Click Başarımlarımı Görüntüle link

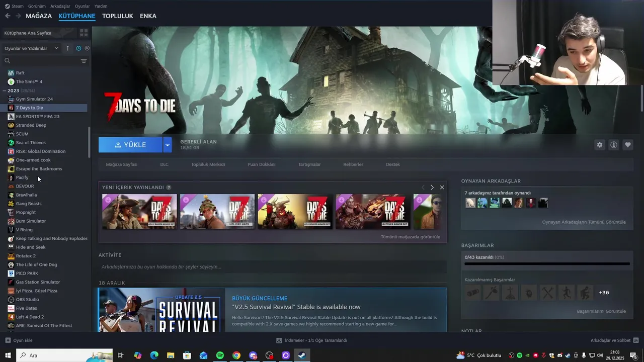pyautogui.click(x=601, y=311)
